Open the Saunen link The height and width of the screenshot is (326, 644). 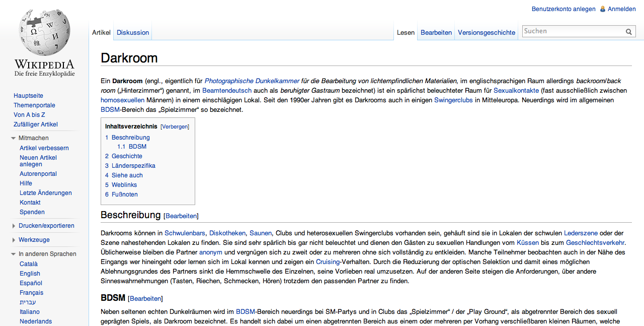[261, 233]
